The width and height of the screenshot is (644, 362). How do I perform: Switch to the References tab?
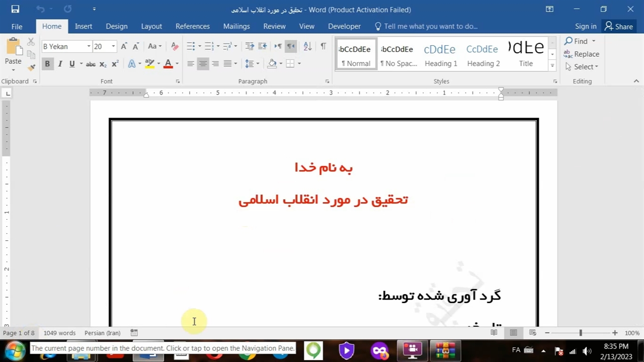(192, 26)
